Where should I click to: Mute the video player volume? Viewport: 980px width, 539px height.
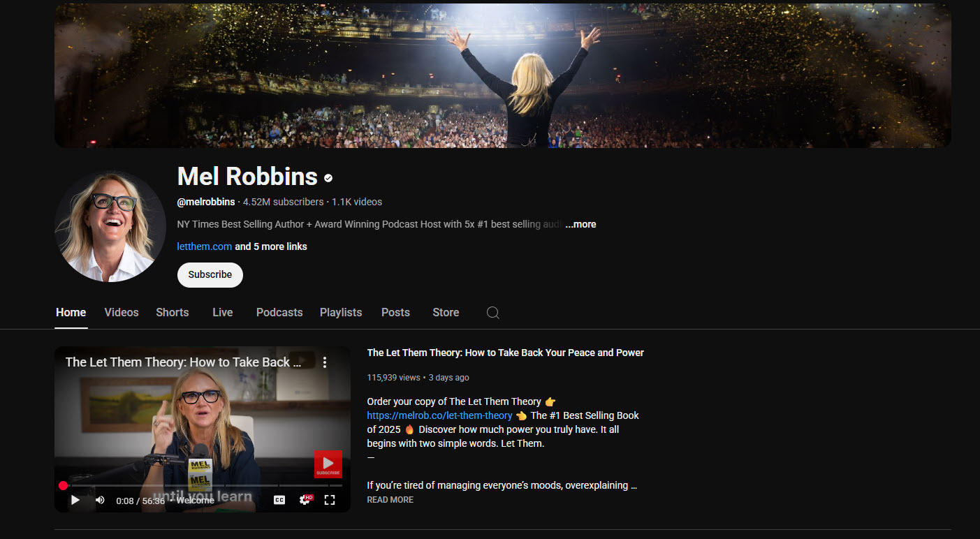point(100,500)
